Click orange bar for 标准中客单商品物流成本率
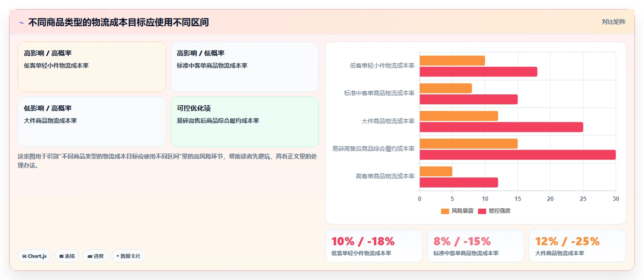Image resolution: width=644 pixels, height=280 pixels. (x=446, y=88)
